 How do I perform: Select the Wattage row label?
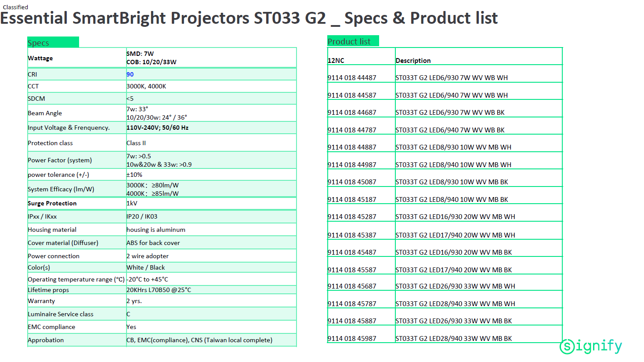pos(40,58)
